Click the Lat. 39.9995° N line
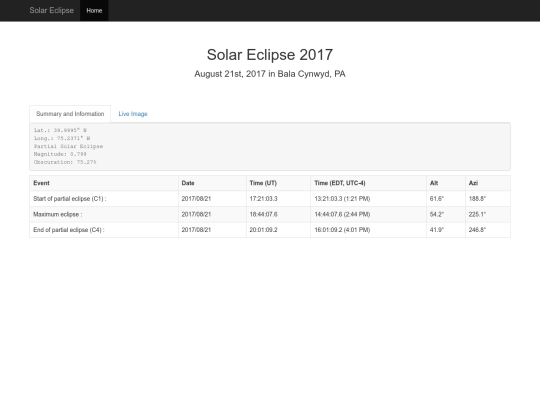 coord(60,130)
